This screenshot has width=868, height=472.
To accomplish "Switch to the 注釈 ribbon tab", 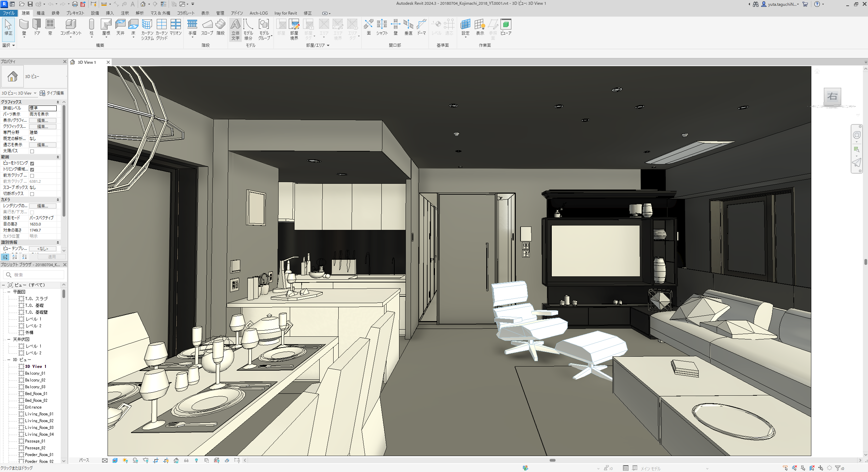I will pyautogui.click(x=125, y=13).
